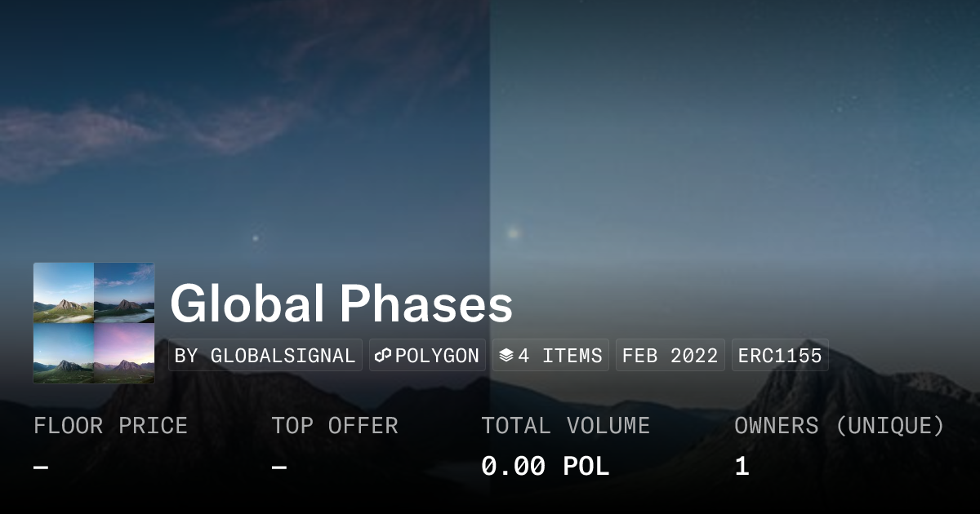980x514 pixels.
Task: Select the 0.00 POL volume value
Action: 545,467
